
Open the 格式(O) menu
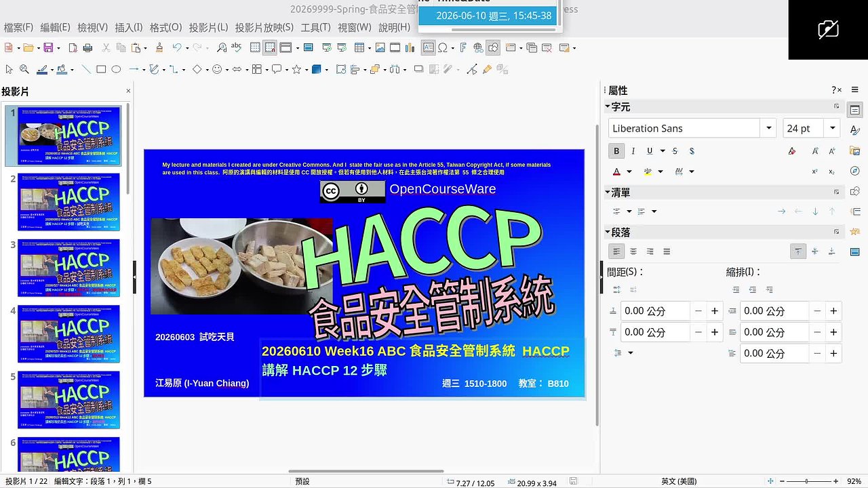(x=165, y=27)
